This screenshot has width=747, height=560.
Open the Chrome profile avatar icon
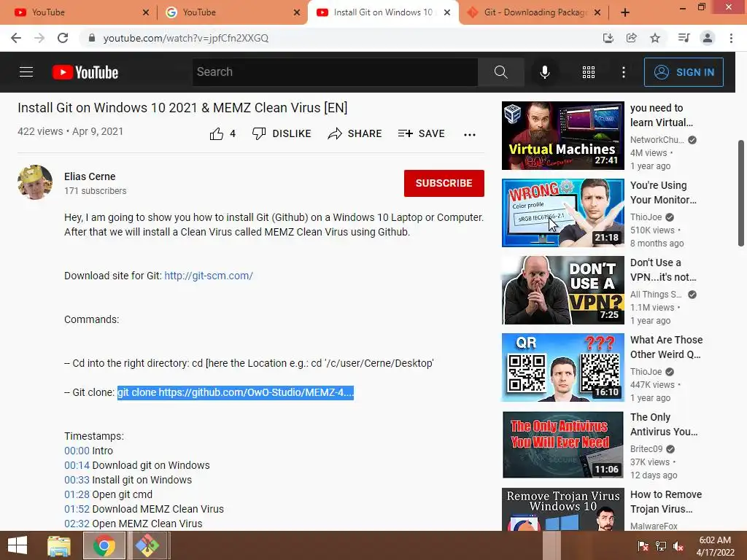coord(708,38)
